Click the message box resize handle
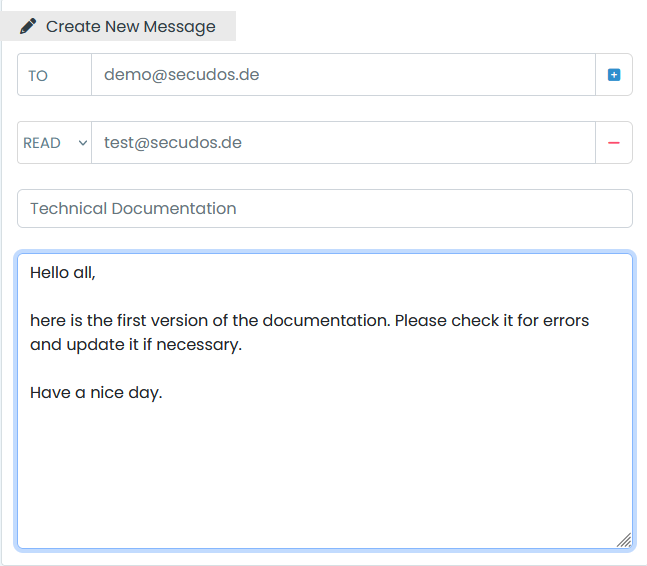 click(x=623, y=540)
